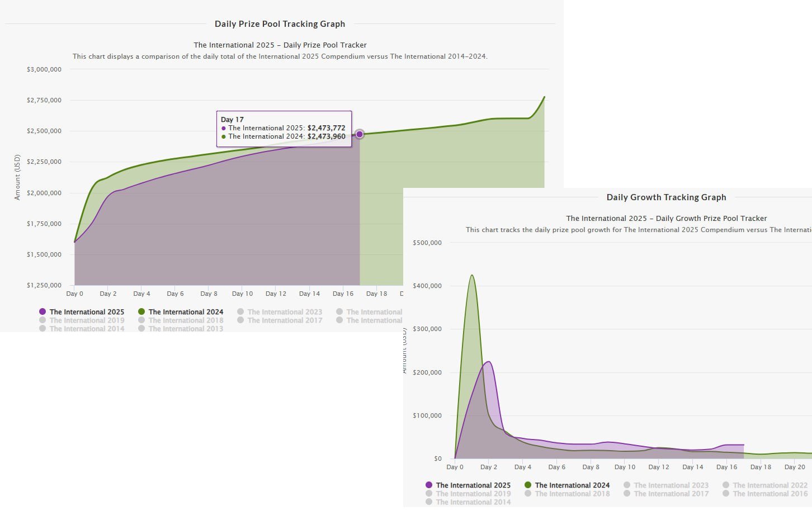Enable The International 2019 in top chart legend

pyautogui.click(x=82, y=320)
